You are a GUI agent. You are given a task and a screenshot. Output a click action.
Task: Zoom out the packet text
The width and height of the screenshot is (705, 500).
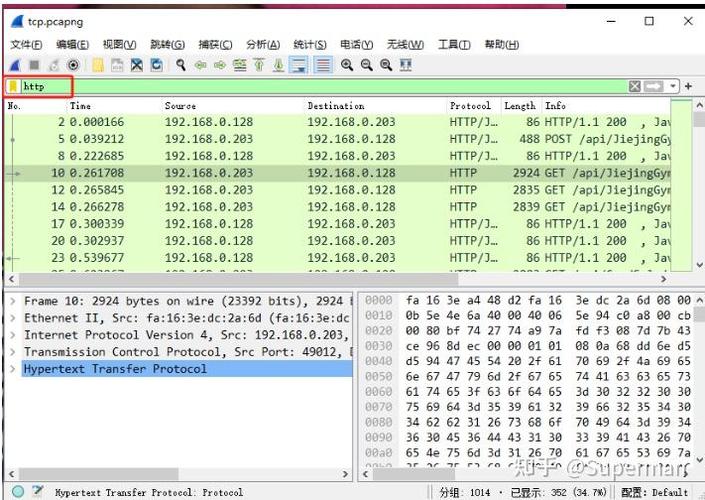(x=366, y=65)
